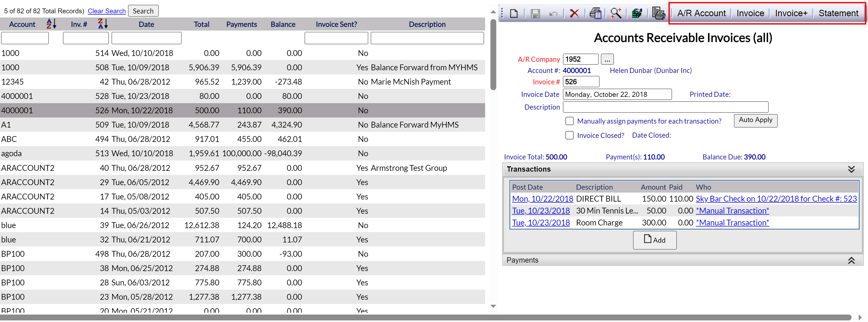Open Mon, 10/22/2018 transaction date link
This screenshot has width=868, height=322.
tap(542, 199)
